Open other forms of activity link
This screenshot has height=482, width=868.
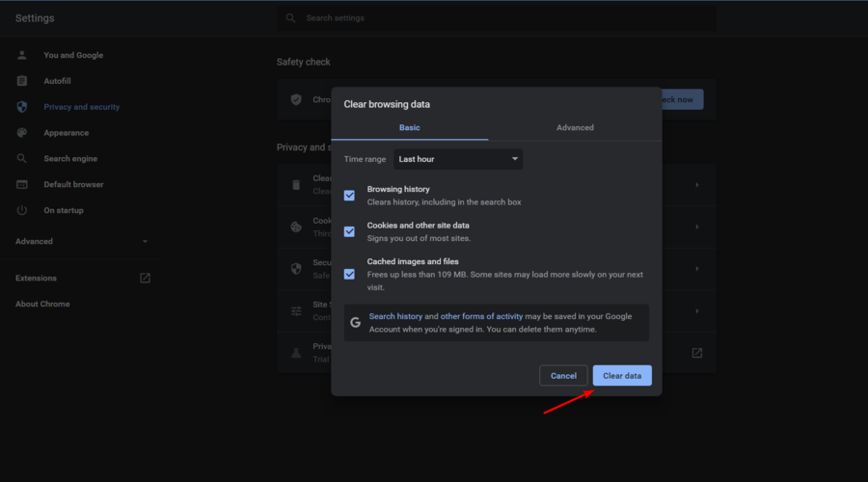tap(481, 316)
